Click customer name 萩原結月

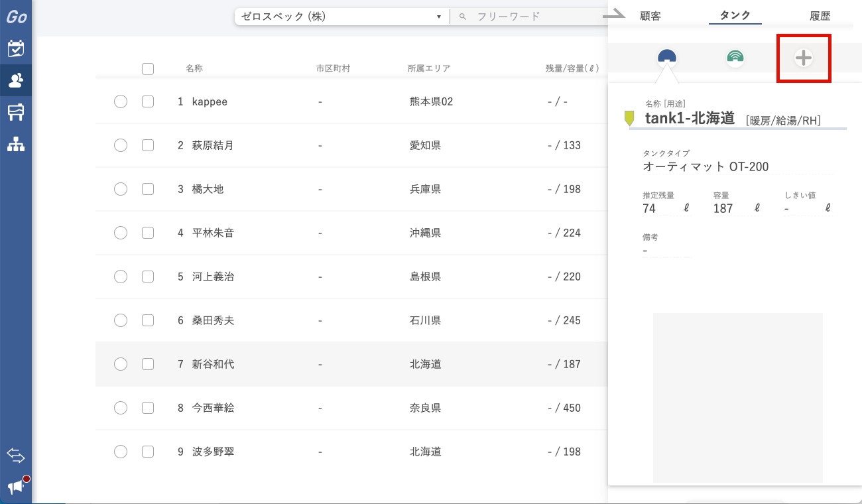click(x=213, y=145)
